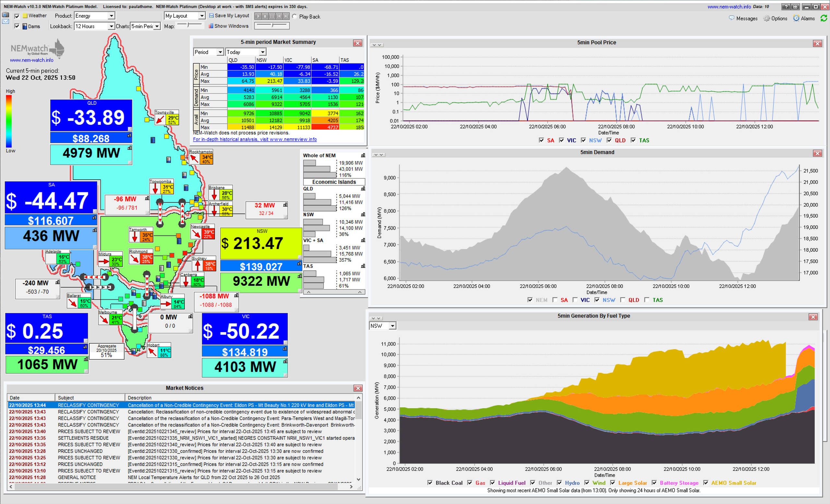Click the envelope email icon
Image resolution: width=830 pixels, height=504 pixels.
6,21
